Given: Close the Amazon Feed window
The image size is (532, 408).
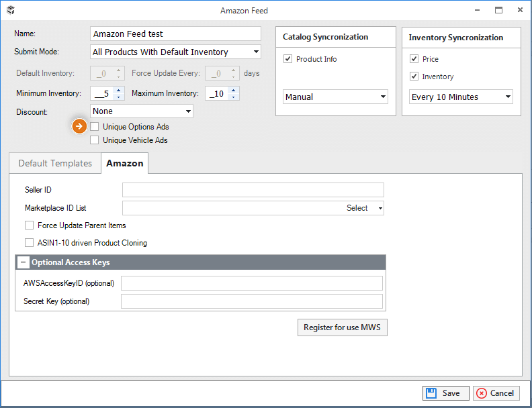Looking at the screenshot, I should click(520, 10).
